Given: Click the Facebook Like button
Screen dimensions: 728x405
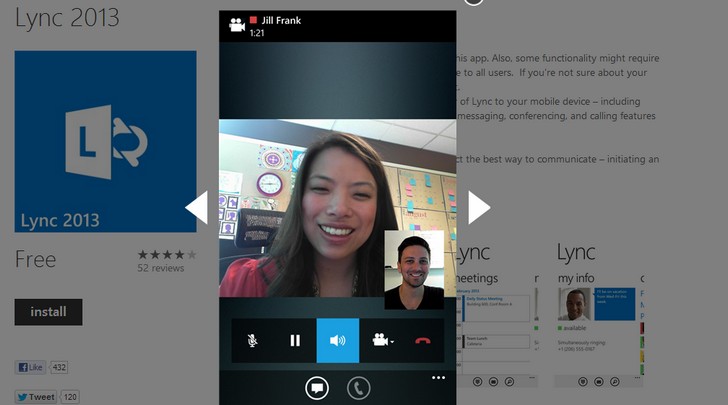Looking at the screenshot, I should 31,367.
